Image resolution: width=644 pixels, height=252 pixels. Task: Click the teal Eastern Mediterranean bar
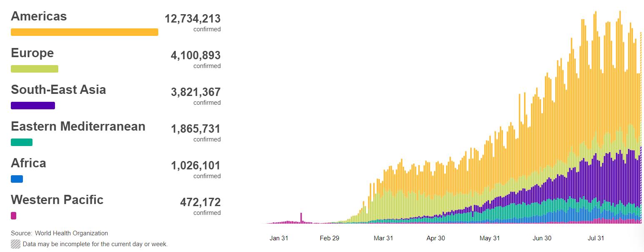pos(22,142)
